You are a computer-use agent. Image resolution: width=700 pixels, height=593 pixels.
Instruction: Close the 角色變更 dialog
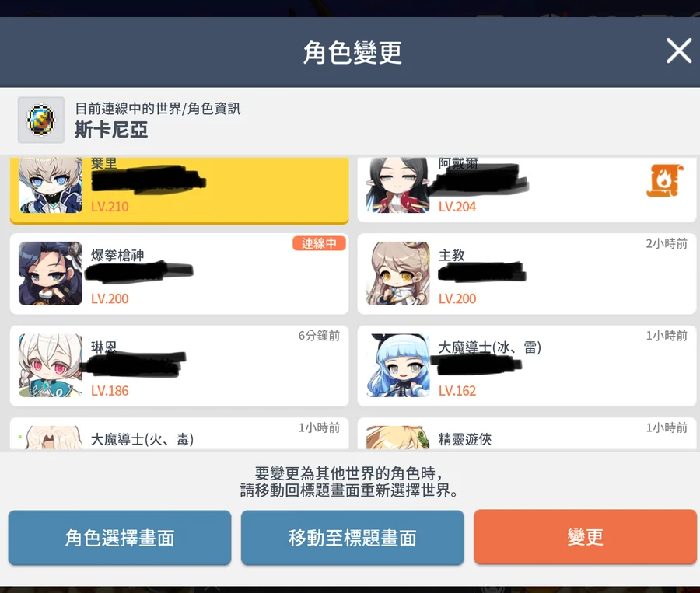[x=678, y=51]
